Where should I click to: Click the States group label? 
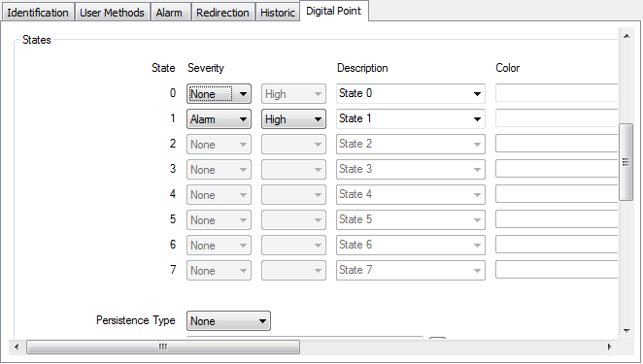(x=37, y=40)
